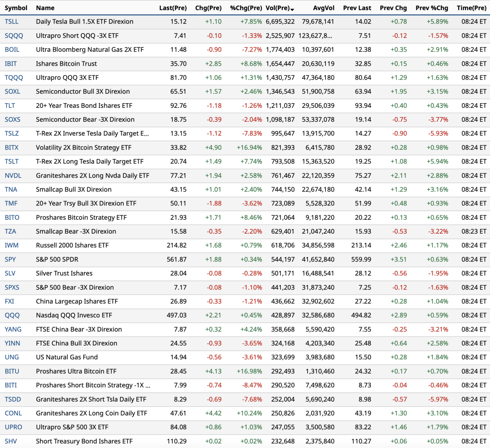The height and width of the screenshot is (448, 490).
Task: Open the SQQQ ticker link
Action: 14,36
